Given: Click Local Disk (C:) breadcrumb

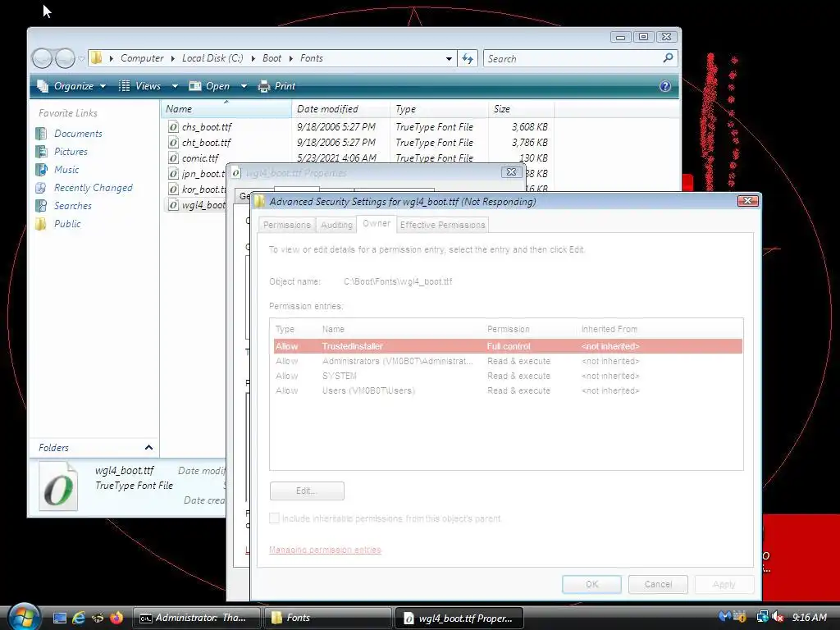Looking at the screenshot, I should (212, 58).
